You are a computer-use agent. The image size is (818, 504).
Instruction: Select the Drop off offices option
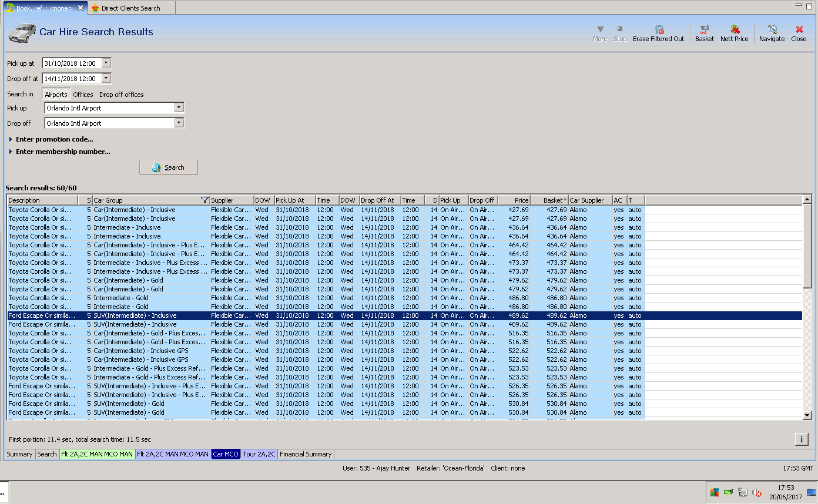click(x=121, y=95)
